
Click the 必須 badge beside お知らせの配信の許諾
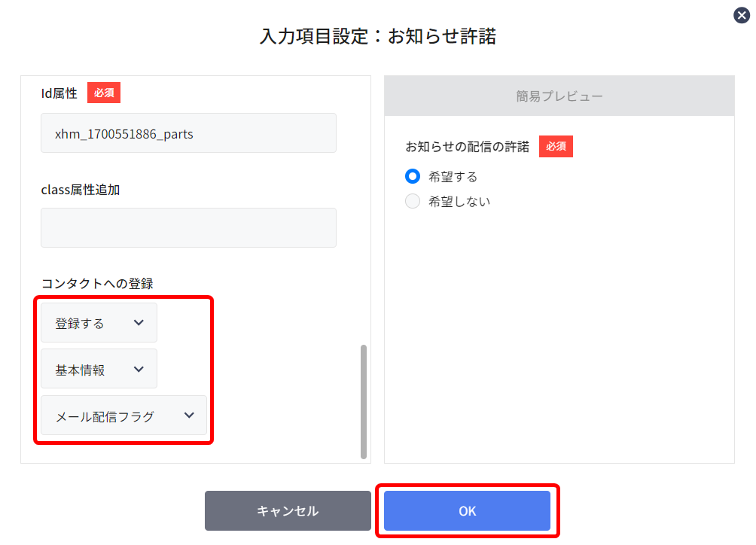(556, 147)
